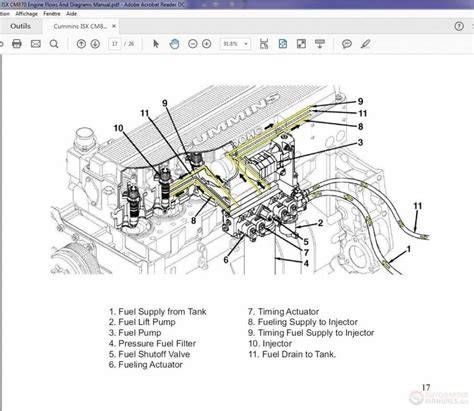Open the Affichage menu
The width and height of the screenshot is (474, 411).
pos(26,14)
